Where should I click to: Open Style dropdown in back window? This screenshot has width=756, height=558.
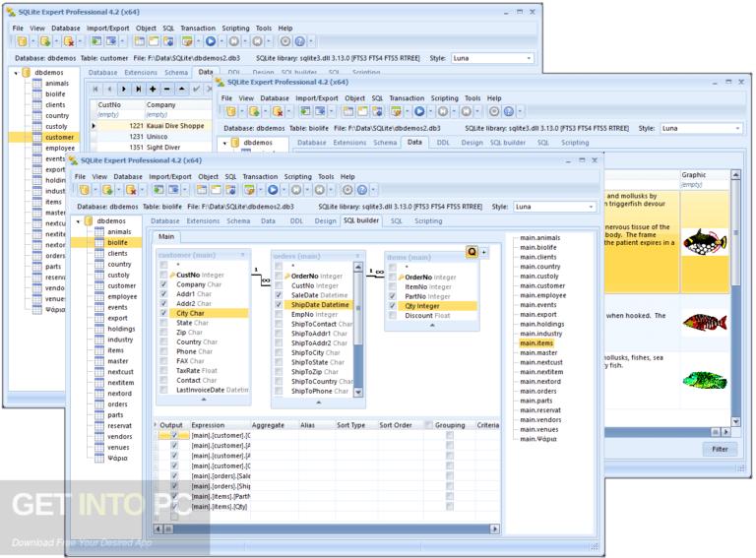(529, 58)
